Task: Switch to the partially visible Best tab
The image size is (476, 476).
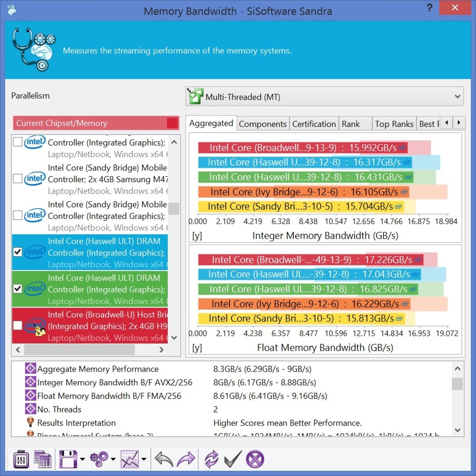Action: [x=428, y=124]
